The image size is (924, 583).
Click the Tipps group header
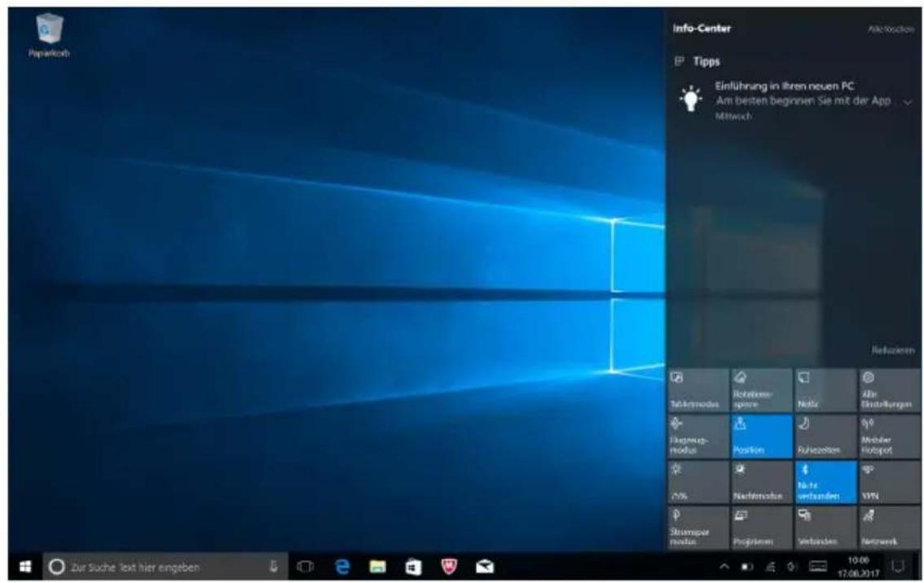[697, 61]
